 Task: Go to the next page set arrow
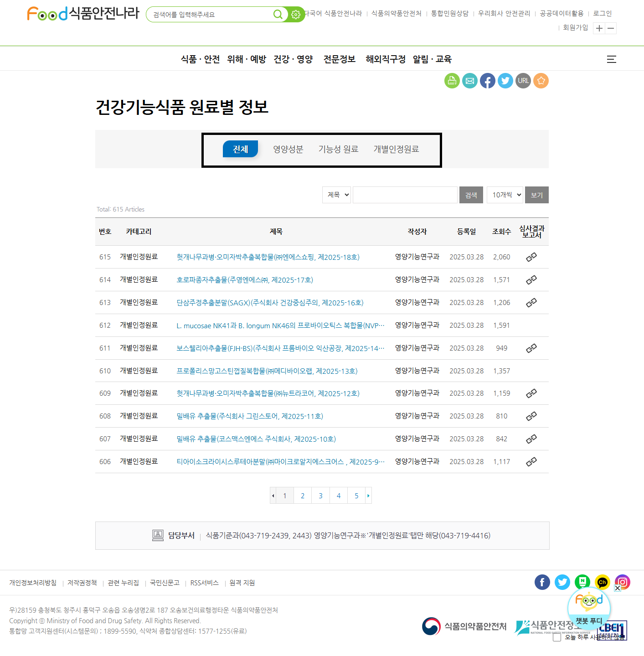368,496
